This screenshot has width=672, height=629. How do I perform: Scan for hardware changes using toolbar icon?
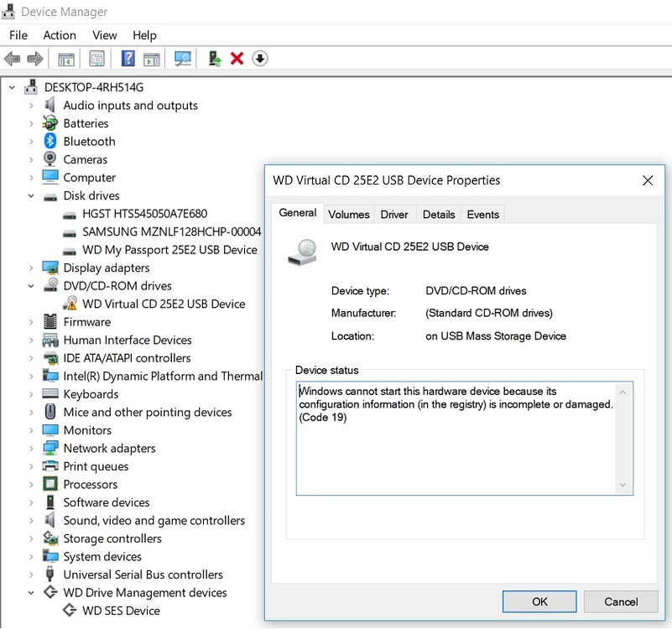(x=184, y=58)
